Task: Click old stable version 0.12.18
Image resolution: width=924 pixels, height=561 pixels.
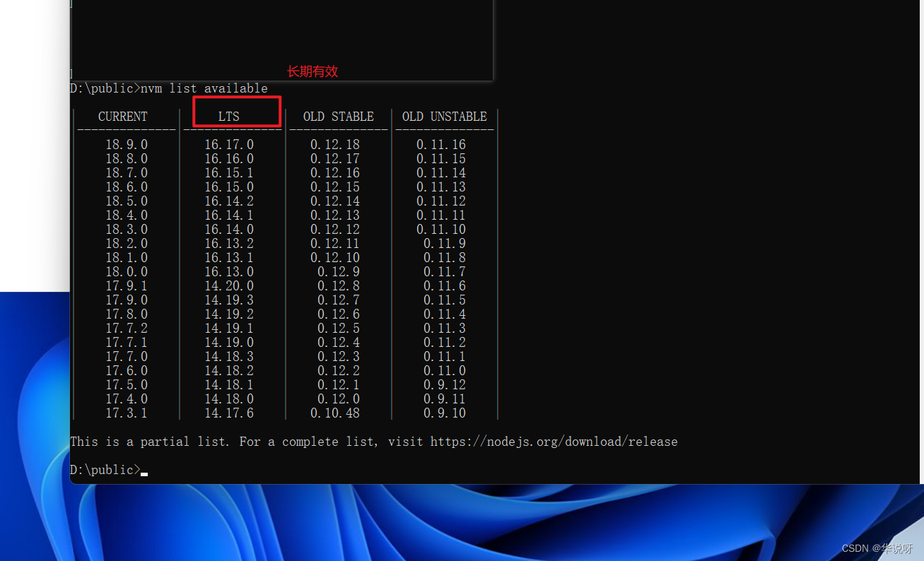Action: coord(335,145)
